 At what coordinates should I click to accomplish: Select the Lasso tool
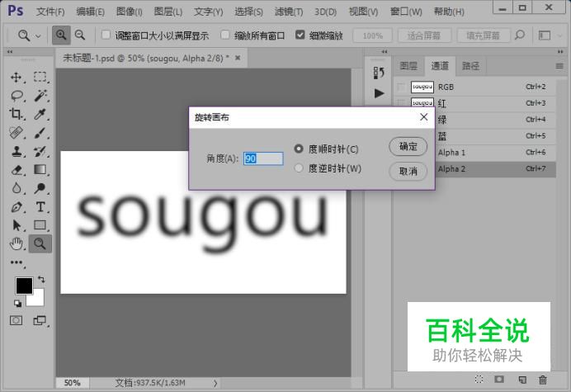point(17,96)
